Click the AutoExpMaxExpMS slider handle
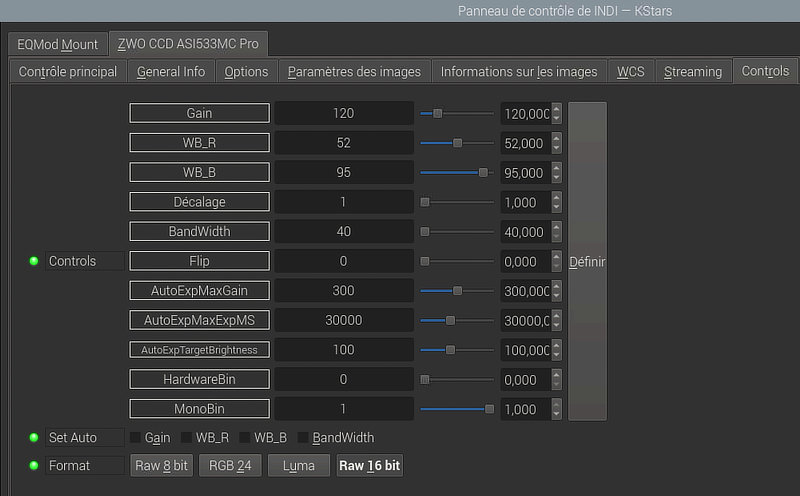Screen dimensions: 800x496 pyautogui.click(x=451, y=320)
